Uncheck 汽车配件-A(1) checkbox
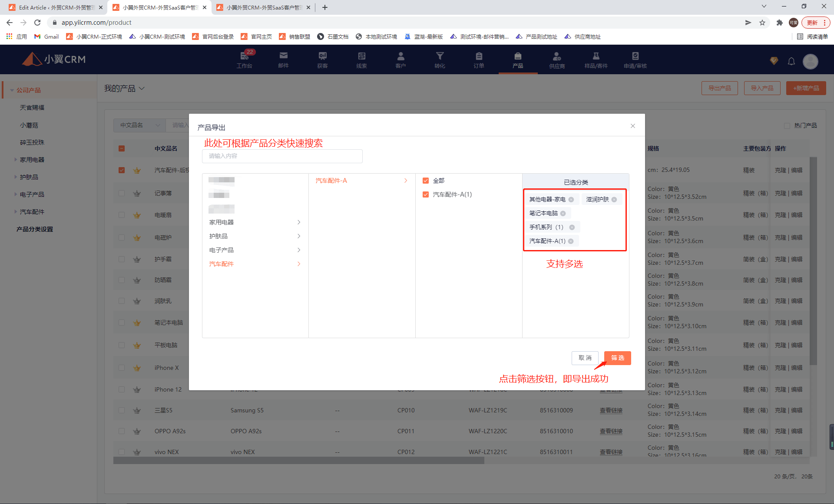 tap(426, 194)
